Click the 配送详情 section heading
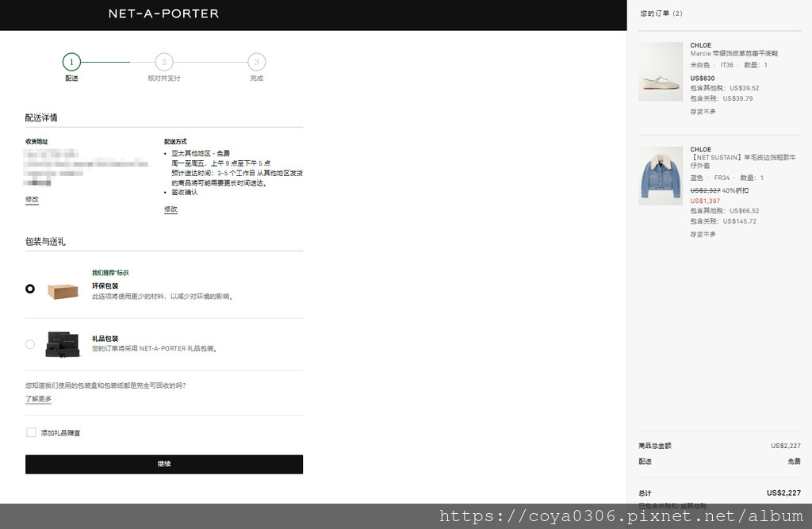This screenshot has width=812, height=529. 41,117
